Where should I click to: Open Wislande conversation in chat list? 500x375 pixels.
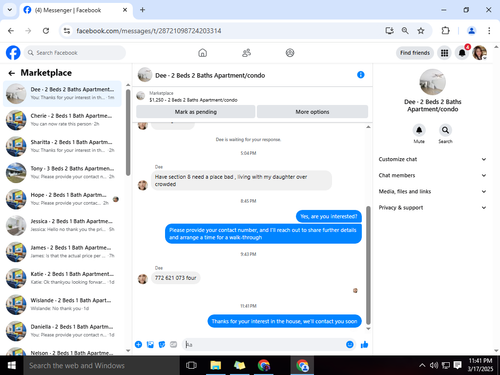[62, 304]
